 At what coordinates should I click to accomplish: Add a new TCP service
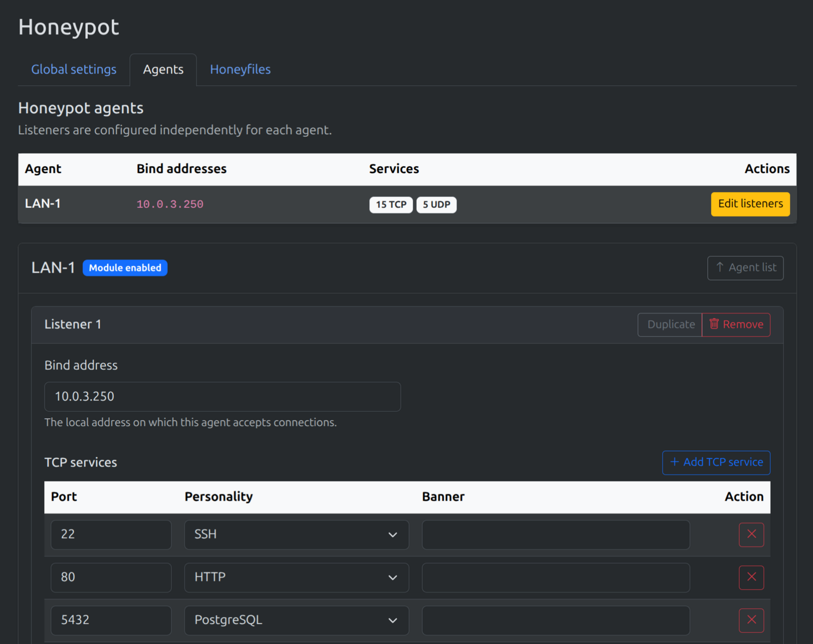pyautogui.click(x=716, y=462)
